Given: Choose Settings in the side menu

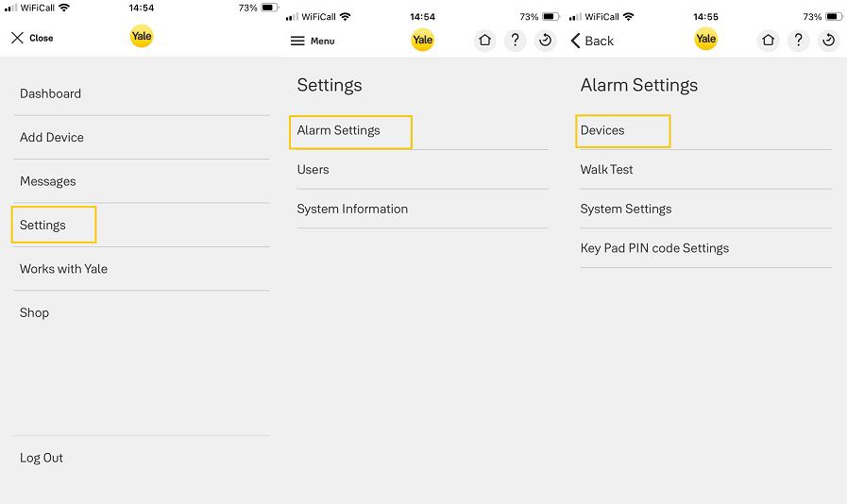Looking at the screenshot, I should click(142, 225).
